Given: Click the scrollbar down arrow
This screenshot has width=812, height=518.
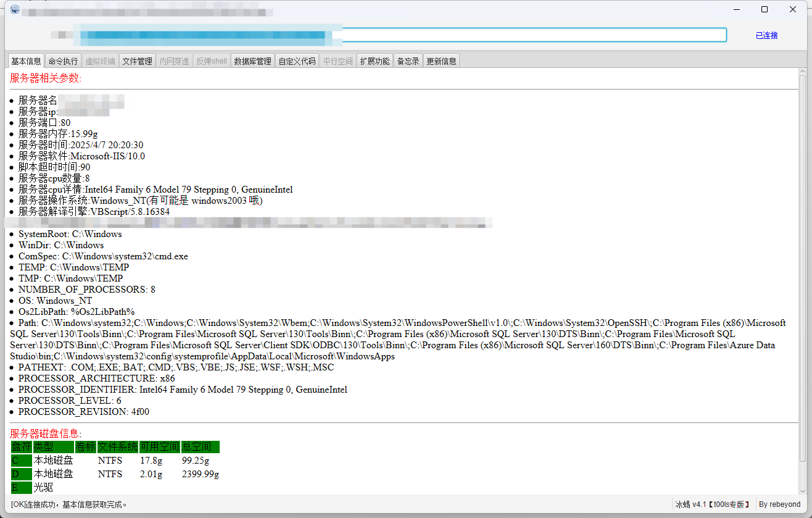Looking at the screenshot, I should coord(803,489).
